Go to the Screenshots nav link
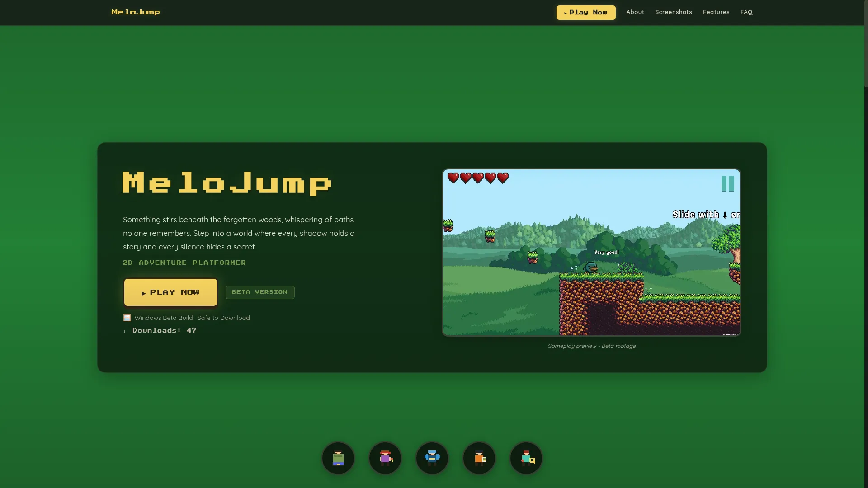 tap(674, 12)
